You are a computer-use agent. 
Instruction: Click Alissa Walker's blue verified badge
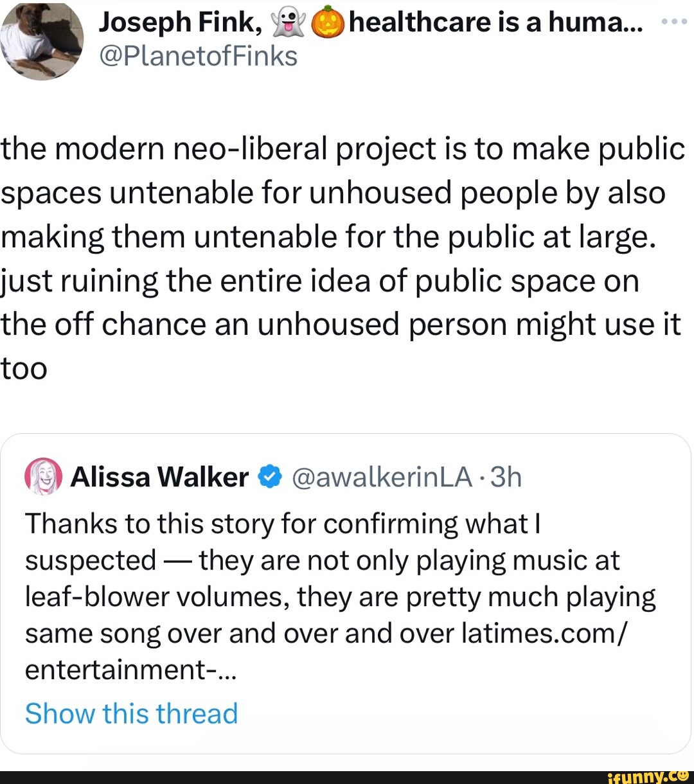tap(270, 477)
